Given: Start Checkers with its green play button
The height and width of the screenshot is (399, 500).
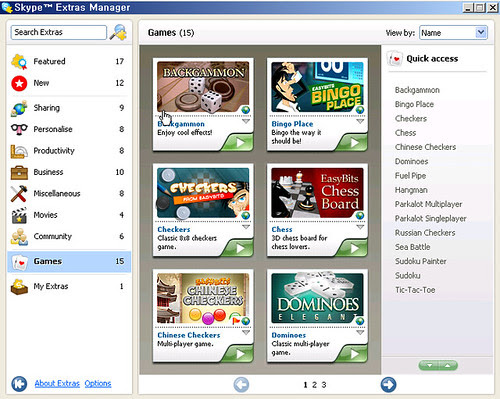Looking at the screenshot, I should pos(238,248).
